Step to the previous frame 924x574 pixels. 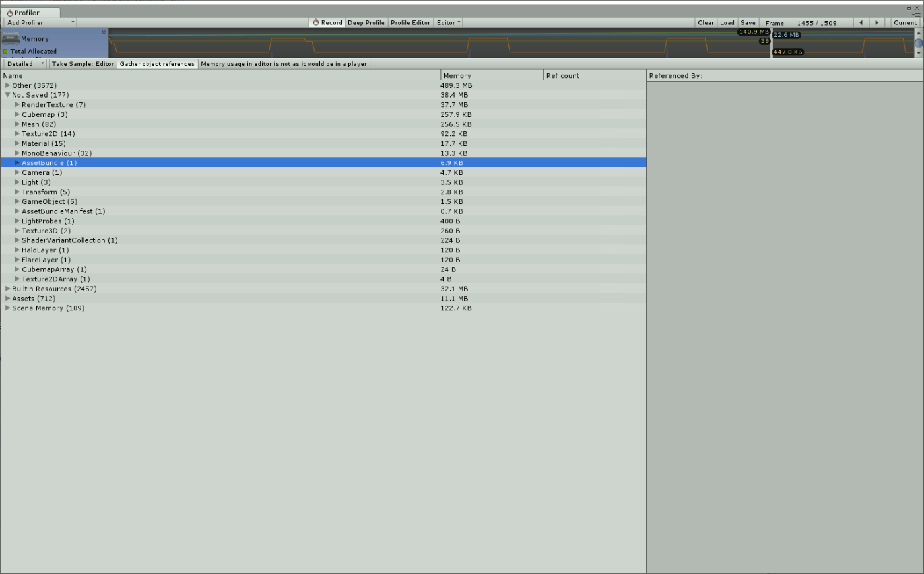[861, 22]
